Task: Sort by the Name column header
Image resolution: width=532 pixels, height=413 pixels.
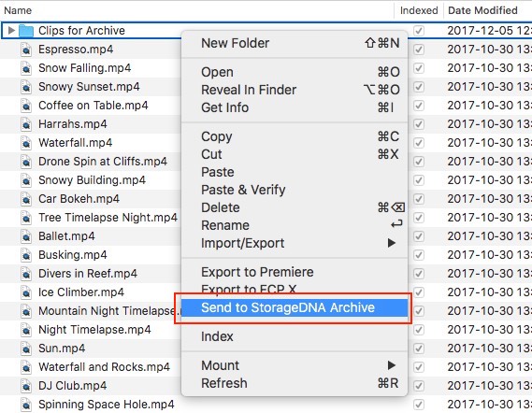Action: tap(18, 10)
